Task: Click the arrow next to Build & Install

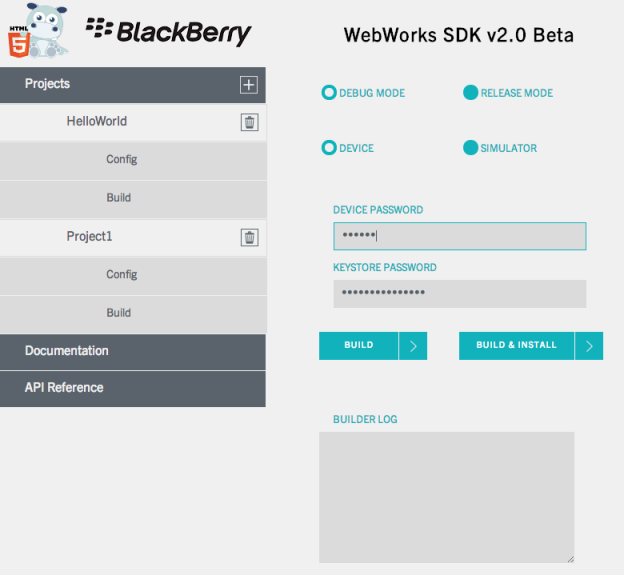Action: coord(589,345)
